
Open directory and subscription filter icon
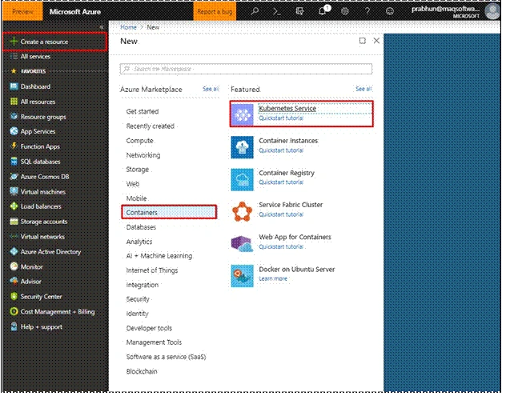click(x=299, y=11)
